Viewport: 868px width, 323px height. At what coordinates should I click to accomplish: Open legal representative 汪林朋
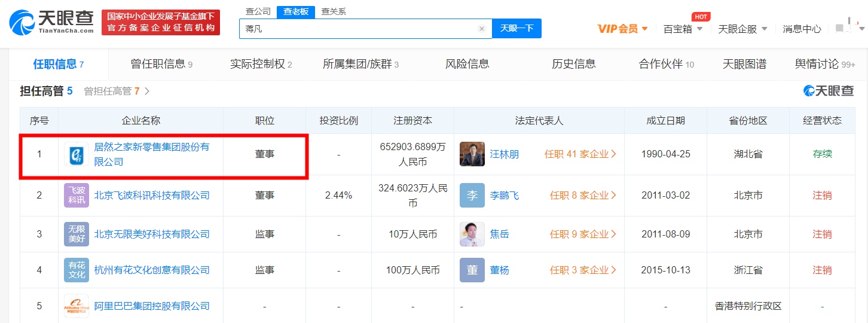(505, 154)
